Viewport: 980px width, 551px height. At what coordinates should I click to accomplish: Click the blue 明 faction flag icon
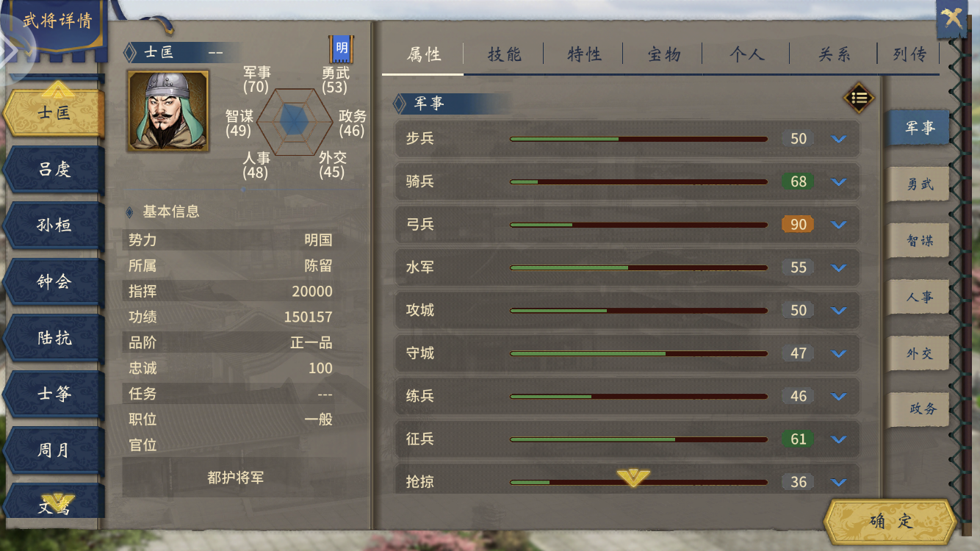click(x=341, y=49)
